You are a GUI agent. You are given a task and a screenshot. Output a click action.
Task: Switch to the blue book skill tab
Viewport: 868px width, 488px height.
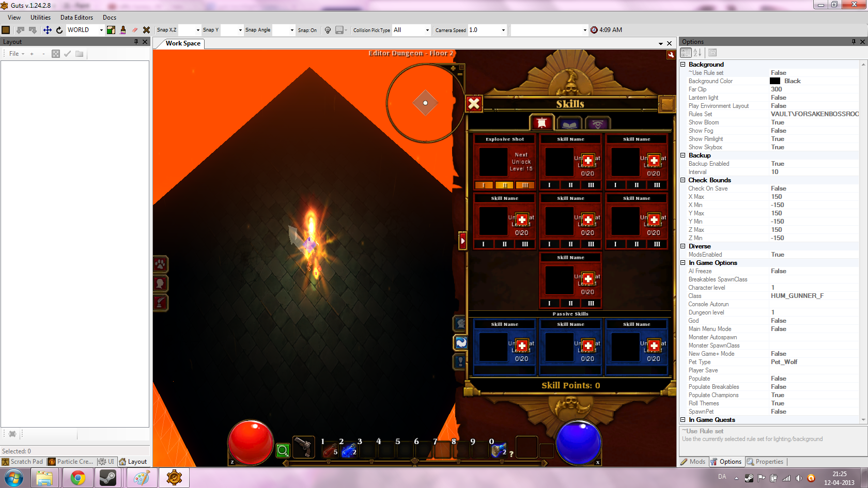tap(569, 123)
